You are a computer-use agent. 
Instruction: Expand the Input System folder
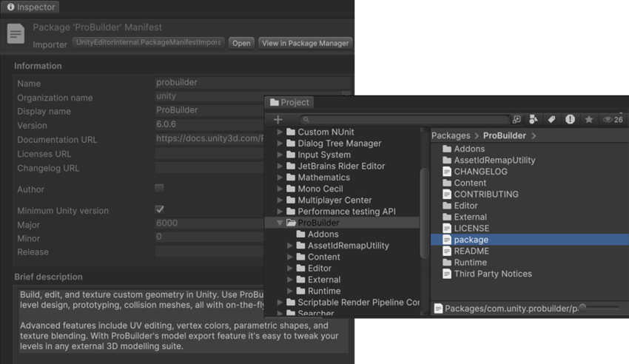click(x=280, y=155)
